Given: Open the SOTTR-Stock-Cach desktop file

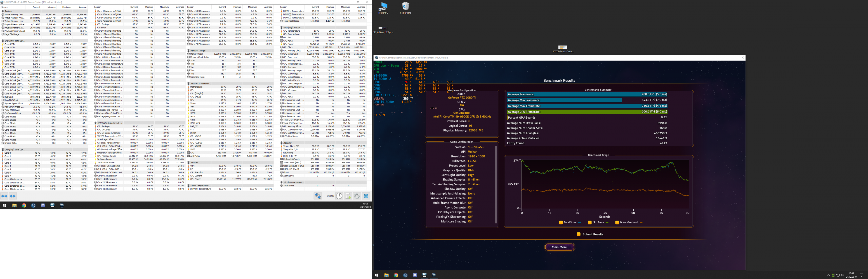Looking at the screenshot, I should click(562, 47).
